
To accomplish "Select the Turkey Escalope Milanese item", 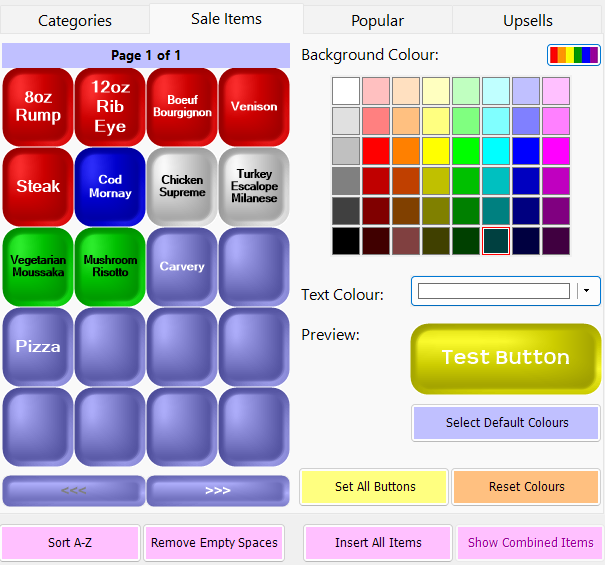I will pyautogui.click(x=254, y=186).
